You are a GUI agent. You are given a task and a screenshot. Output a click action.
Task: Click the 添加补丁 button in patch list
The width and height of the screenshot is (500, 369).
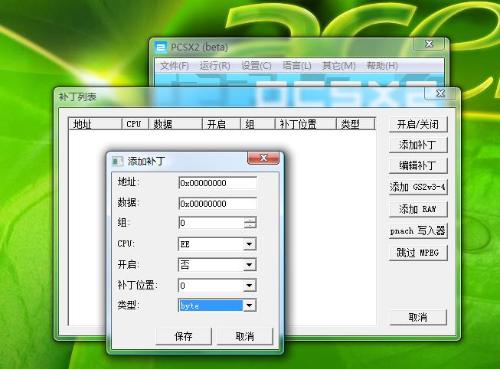[418, 145]
